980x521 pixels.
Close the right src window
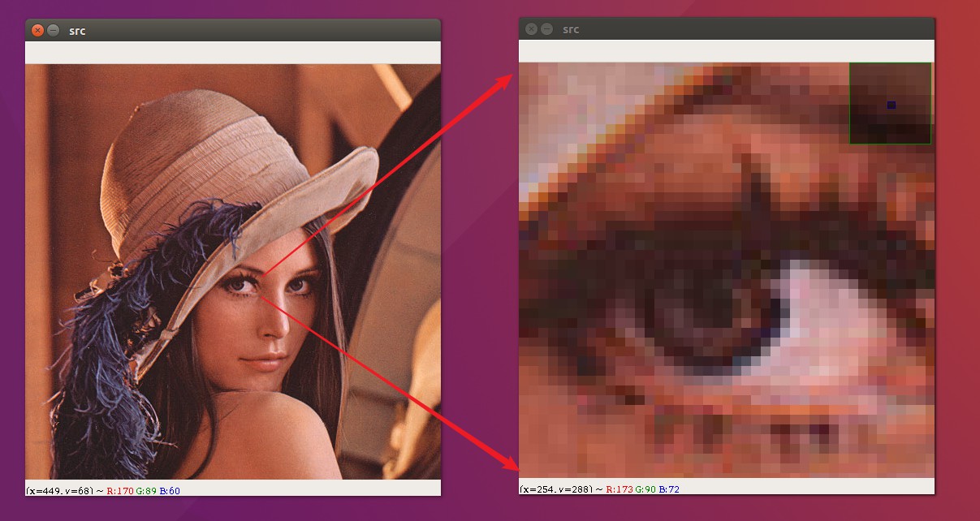(531, 29)
